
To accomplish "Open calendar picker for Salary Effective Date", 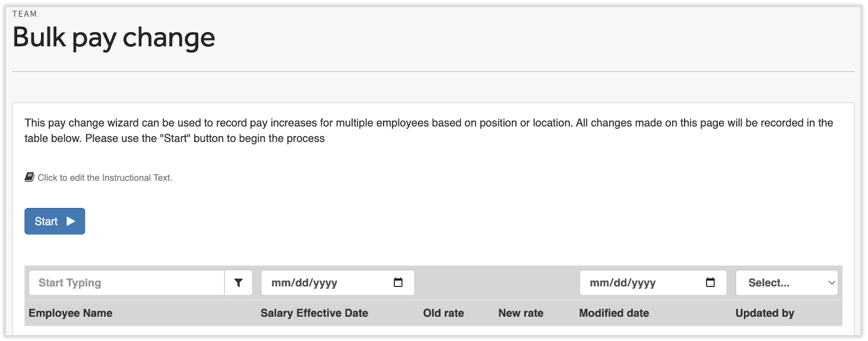I will pyautogui.click(x=398, y=283).
